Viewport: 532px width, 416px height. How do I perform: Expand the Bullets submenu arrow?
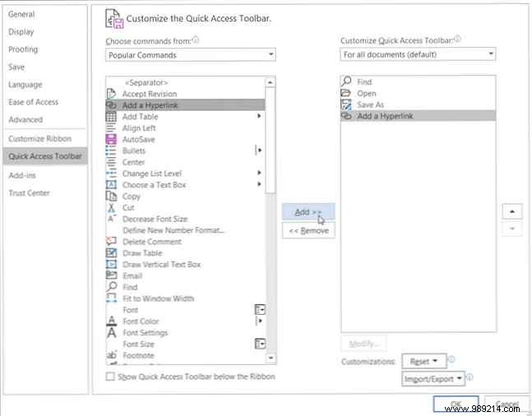click(259, 150)
